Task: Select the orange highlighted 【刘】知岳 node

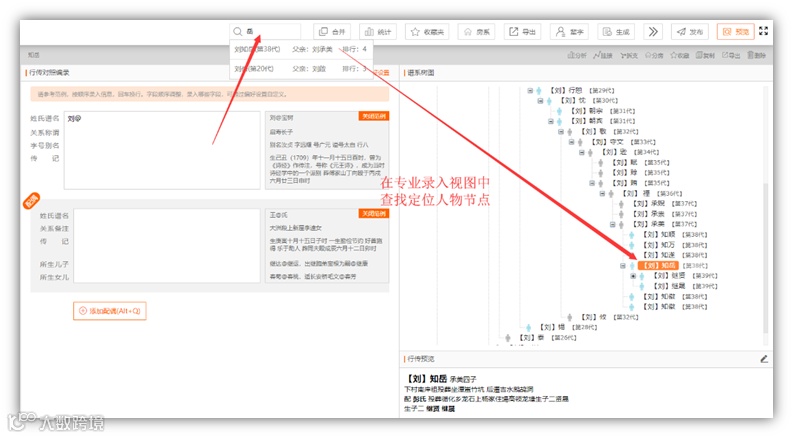Action: coord(658,266)
